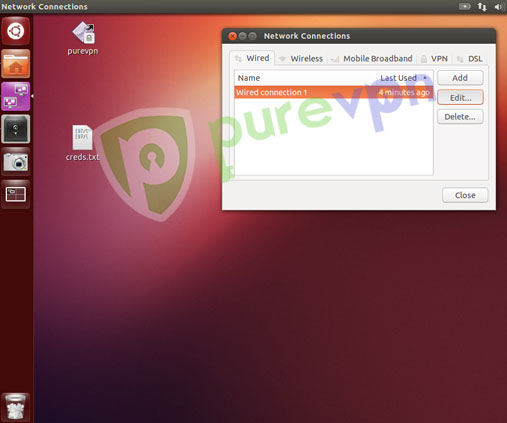507x423 pixels.
Task: Launch the camera screenshot application
Action: (16, 162)
